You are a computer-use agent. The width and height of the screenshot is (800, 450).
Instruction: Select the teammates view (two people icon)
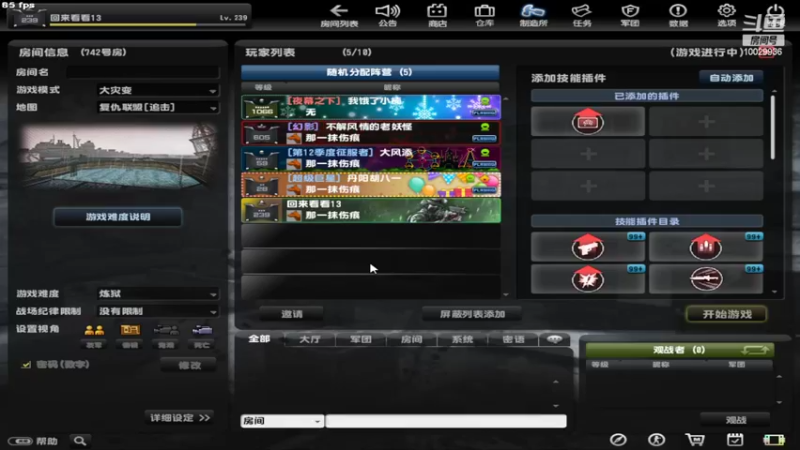coord(94,330)
